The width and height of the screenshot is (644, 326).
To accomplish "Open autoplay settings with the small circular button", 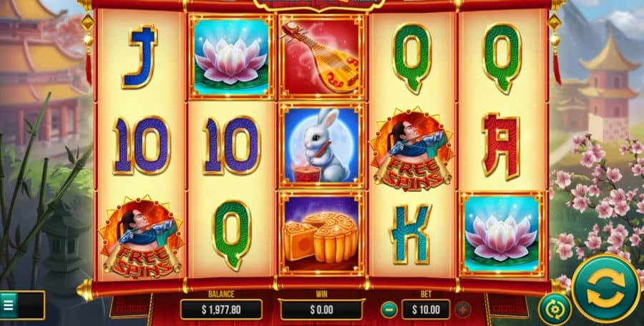I will pyautogui.click(x=555, y=309).
